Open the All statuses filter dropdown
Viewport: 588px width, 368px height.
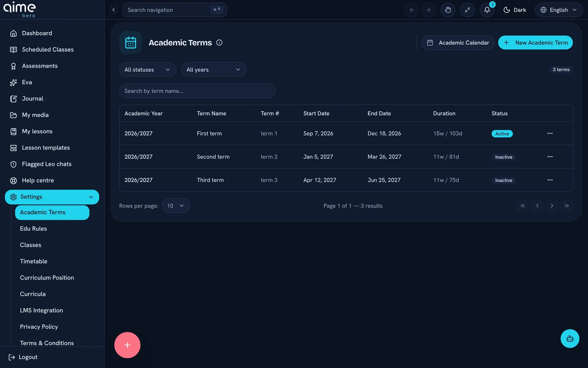point(148,70)
